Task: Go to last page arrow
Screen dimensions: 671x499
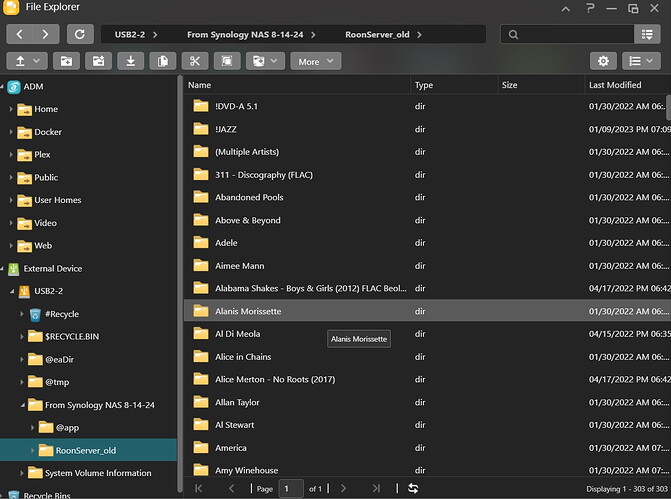Action: [376, 488]
